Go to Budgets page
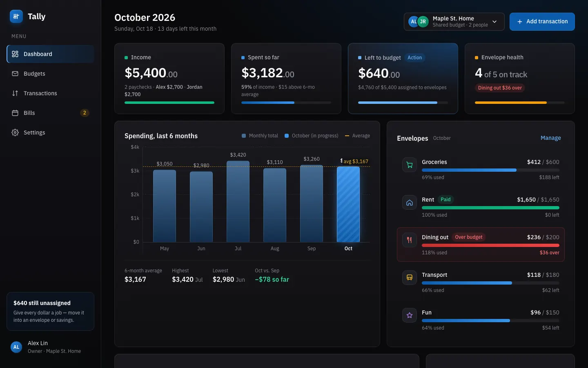 51,74
